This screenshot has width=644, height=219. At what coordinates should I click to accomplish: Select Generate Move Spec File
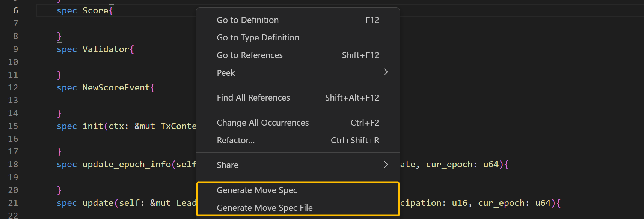click(265, 208)
